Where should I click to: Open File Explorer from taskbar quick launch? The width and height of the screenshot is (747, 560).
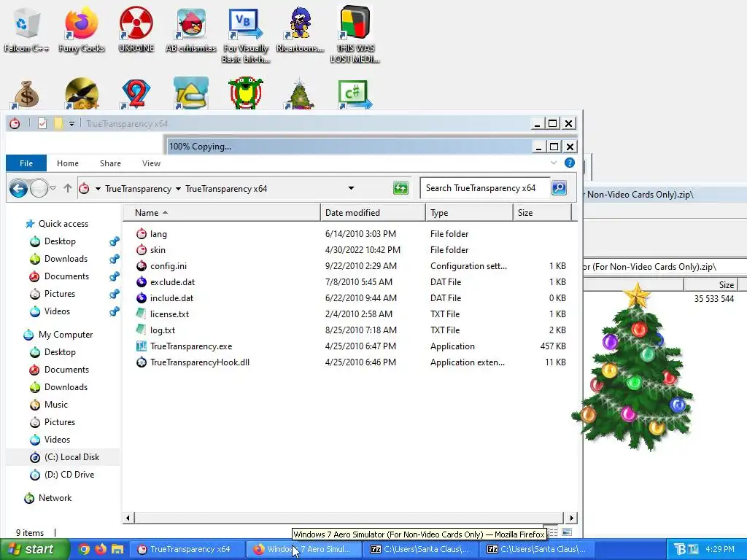tap(117, 549)
